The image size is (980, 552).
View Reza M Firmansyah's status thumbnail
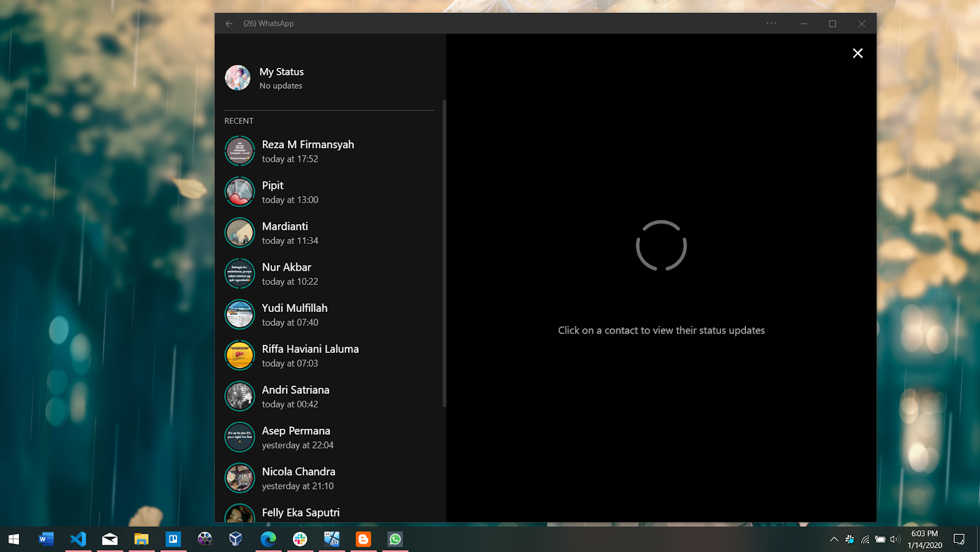[239, 151]
